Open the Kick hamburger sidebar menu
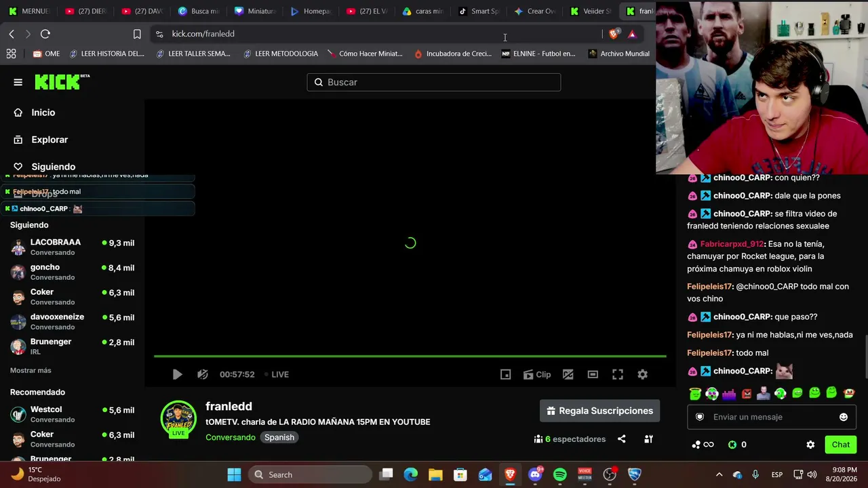The image size is (868, 488). tap(18, 82)
